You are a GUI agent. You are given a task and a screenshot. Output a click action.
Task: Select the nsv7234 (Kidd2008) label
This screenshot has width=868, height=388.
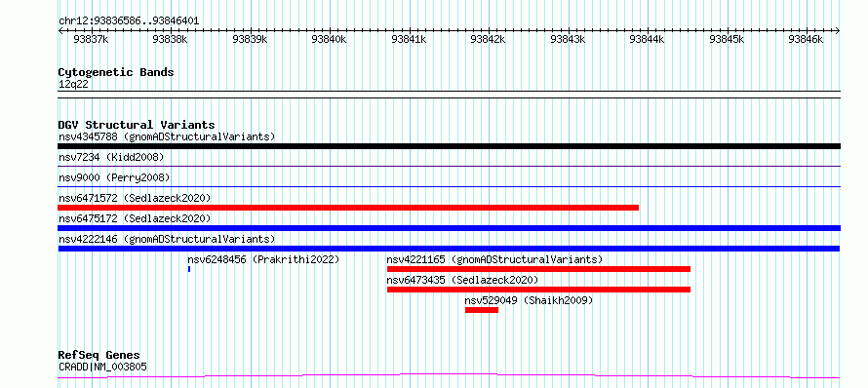(x=111, y=157)
